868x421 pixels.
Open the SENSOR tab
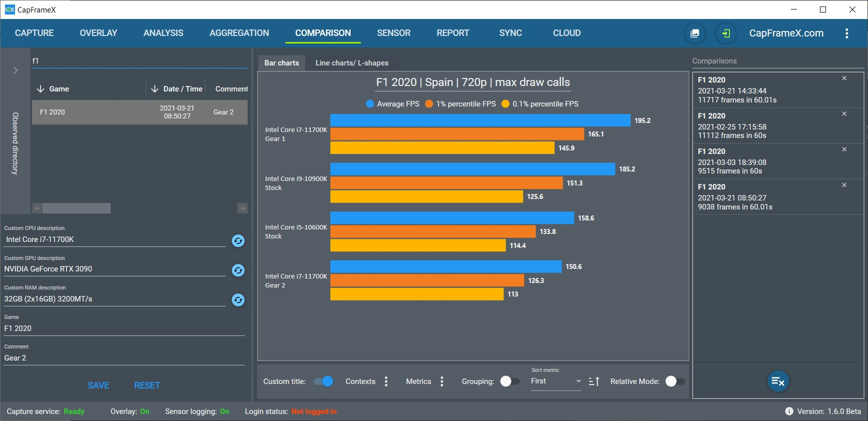tap(394, 33)
